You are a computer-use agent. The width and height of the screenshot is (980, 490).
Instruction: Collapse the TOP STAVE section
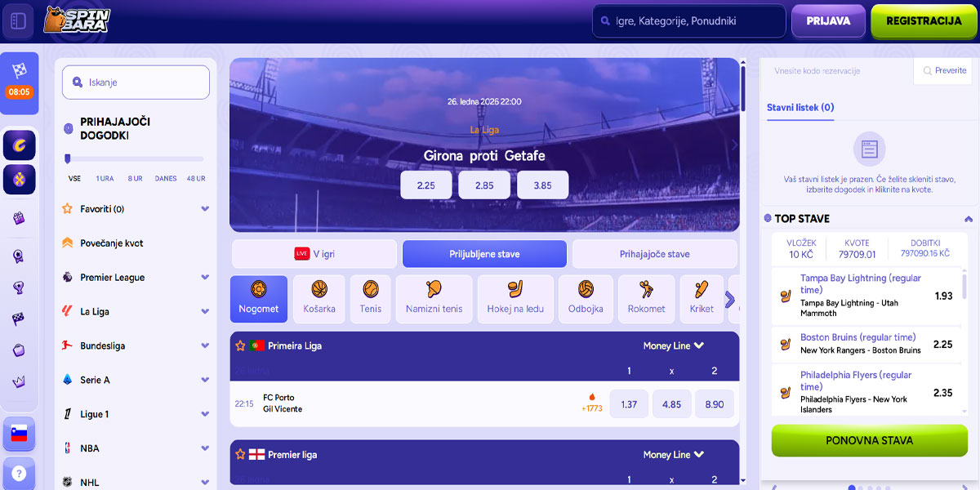(969, 219)
